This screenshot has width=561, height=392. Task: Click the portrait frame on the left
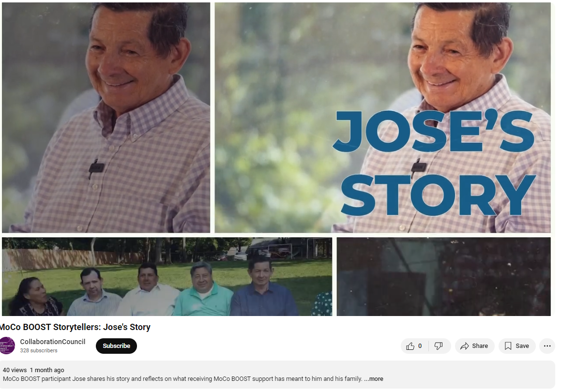click(x=106, y=118)
